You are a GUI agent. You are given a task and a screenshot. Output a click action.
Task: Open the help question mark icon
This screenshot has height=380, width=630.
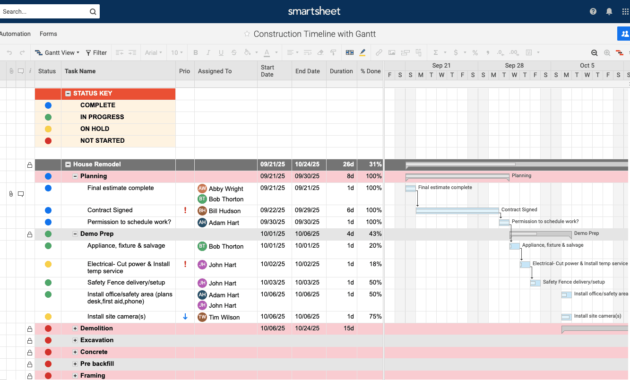point(593,12)
